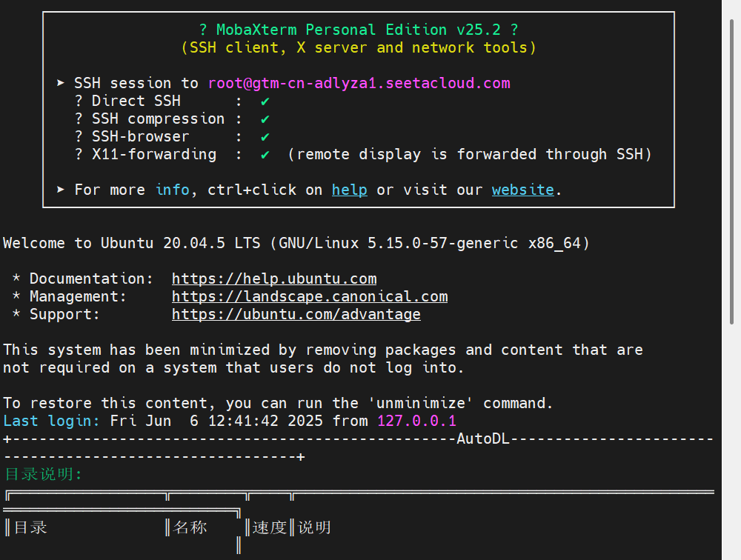The image size is (741, 560).
Task: Click the SSH-browser green checkmark
Action: (265, 137)
